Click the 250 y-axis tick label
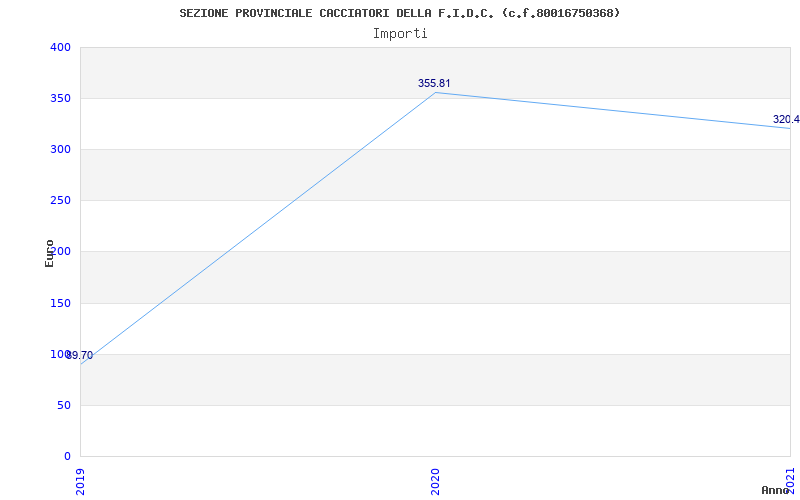Image resolution: width=800 pixels, height=500 pixels. [60, 201]
